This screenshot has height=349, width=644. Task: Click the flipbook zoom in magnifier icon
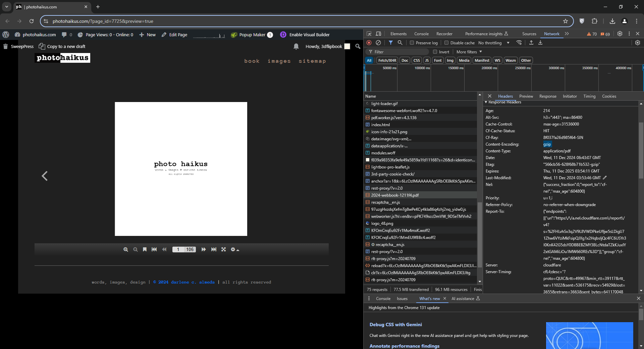(126, 249)
